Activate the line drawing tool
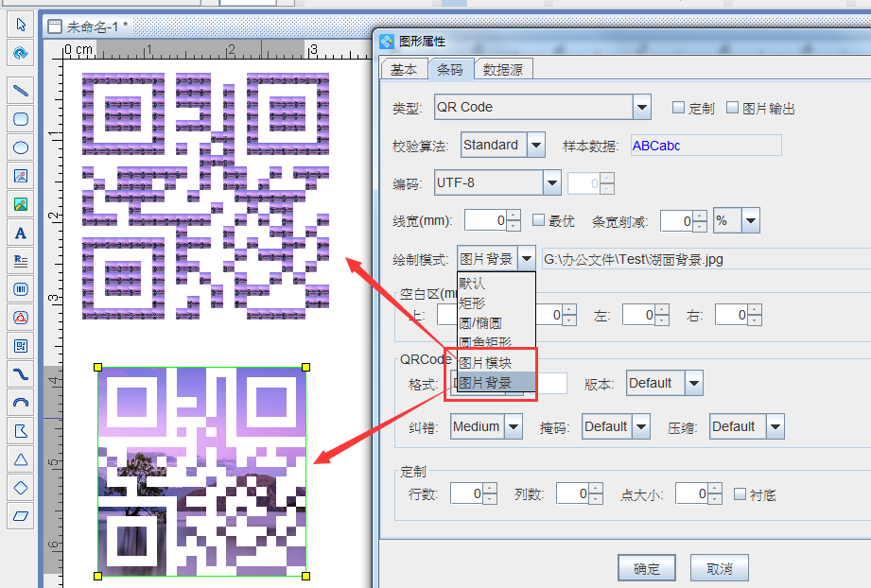 coord(20,90)
